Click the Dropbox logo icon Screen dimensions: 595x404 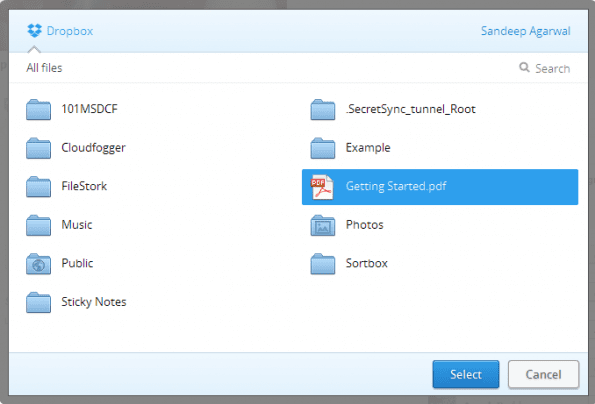pyautogui.click(x=35, y=30)
